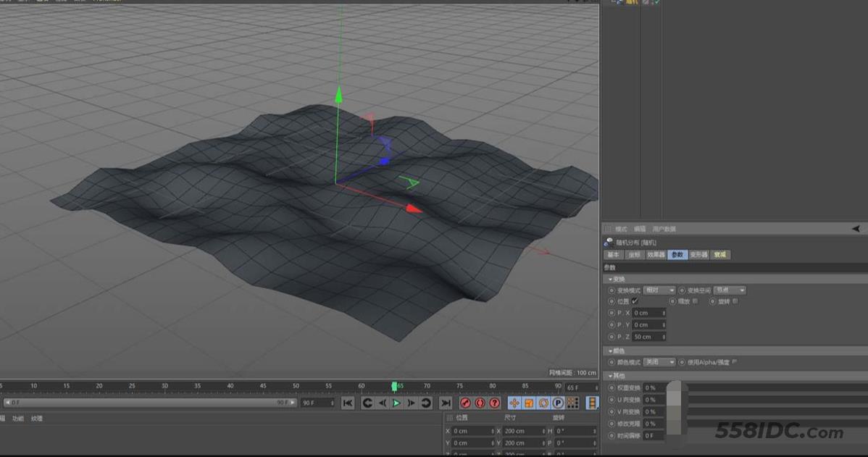The image size is (868, 457).
Task: Open the 编辑 menu in Attribute Manager
Action: [639, 229]
